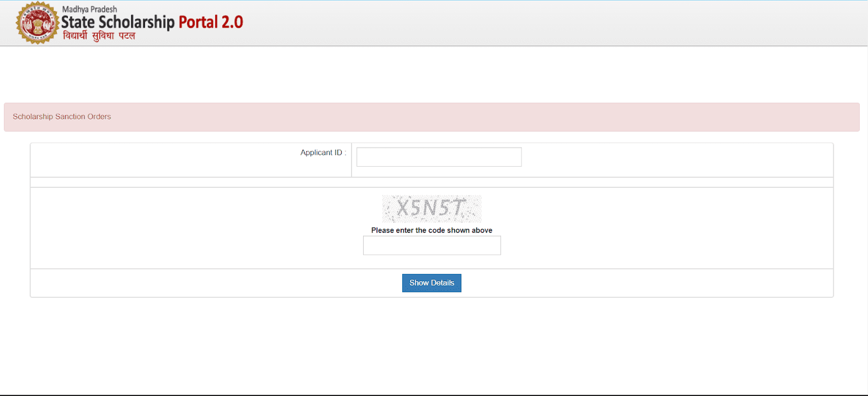Click the word "Details" on the blue button
Viewport: 868px width, 396px height.
point(443,283)
